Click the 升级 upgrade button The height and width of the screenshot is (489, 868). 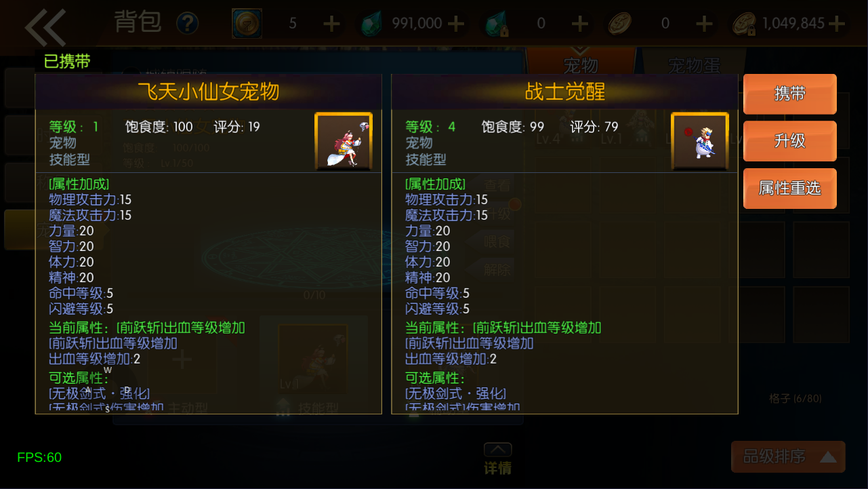click(790, 141)
